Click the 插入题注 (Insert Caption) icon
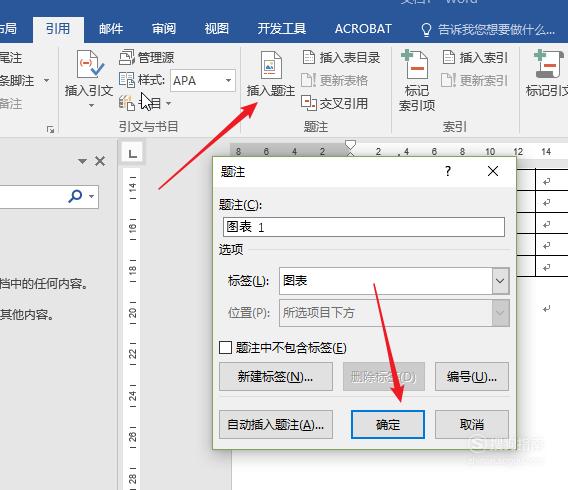568x490 pixels. click(271, 65)
